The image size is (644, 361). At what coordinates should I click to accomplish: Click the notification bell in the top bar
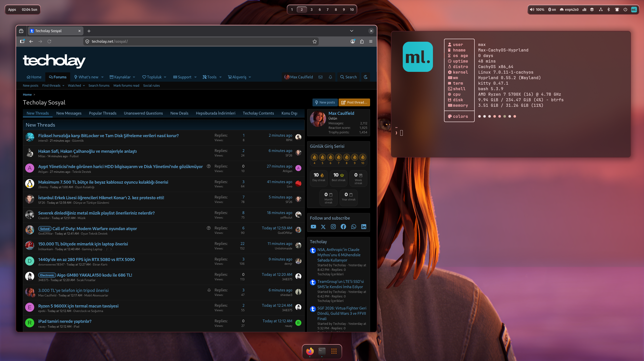(617, 10)
